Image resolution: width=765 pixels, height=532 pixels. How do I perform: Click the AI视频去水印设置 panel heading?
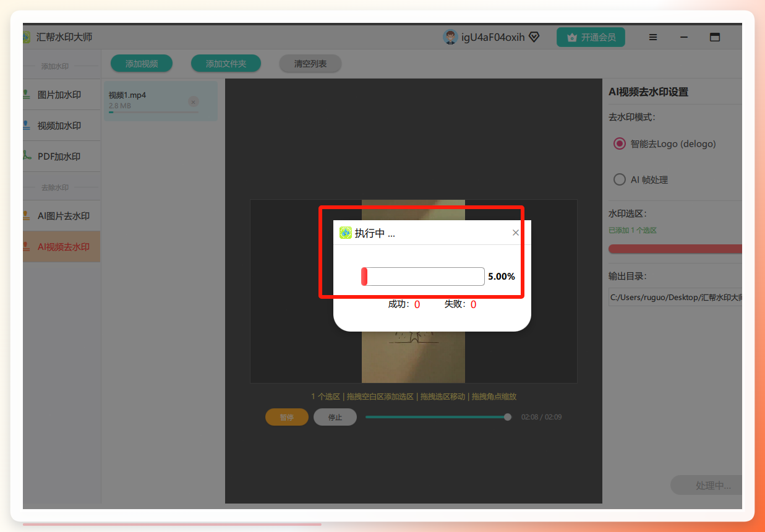coord(649,92)
